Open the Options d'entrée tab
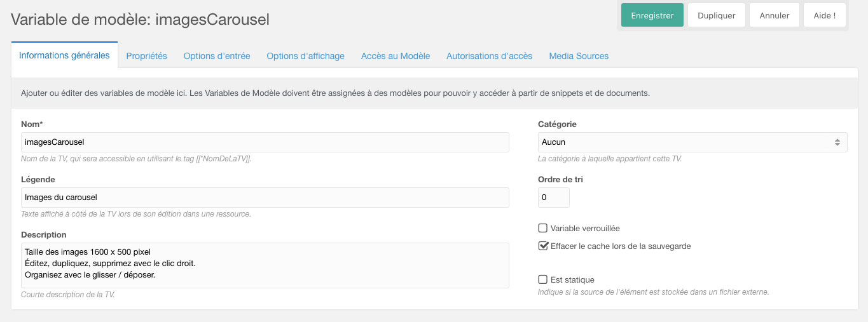 pyautogui.click(x=217, y=56)
